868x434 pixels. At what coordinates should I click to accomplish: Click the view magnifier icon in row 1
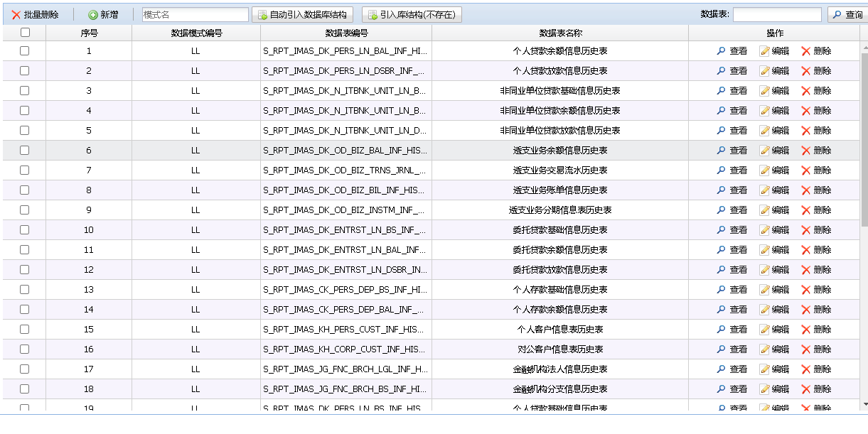pyautogui.click(x=721, y=51)
